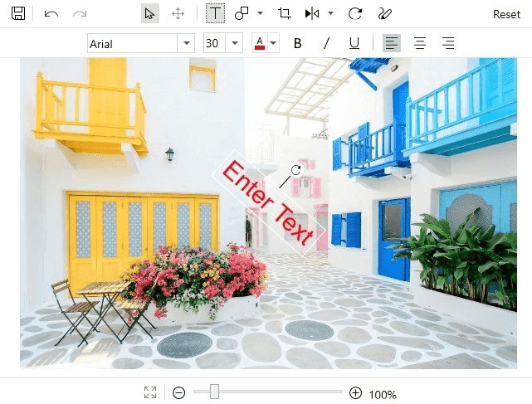This screenshot has width=532, height=404.
Task: Click the zoom slider thumb
Action: [x=214, y=392]
